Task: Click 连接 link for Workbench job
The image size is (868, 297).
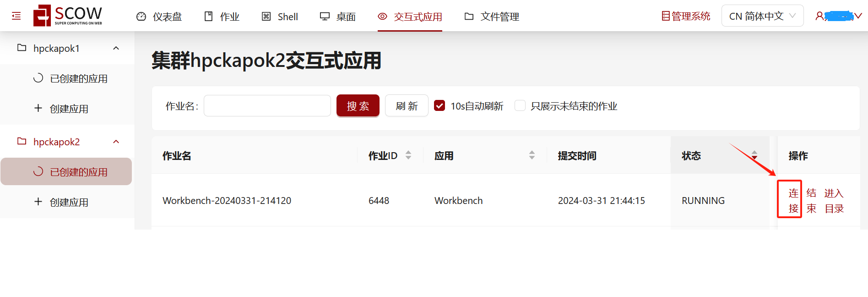Action: pos(793,201)
